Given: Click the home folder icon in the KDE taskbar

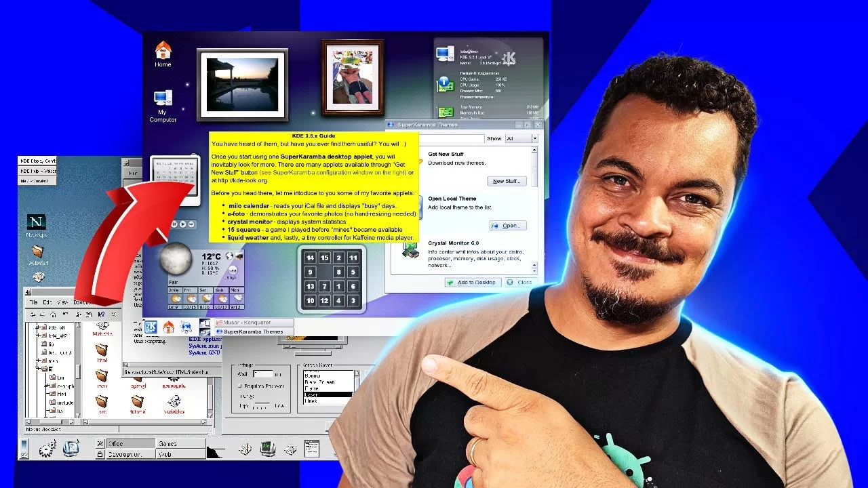Looking at the screenshot, I should (168, 327).
